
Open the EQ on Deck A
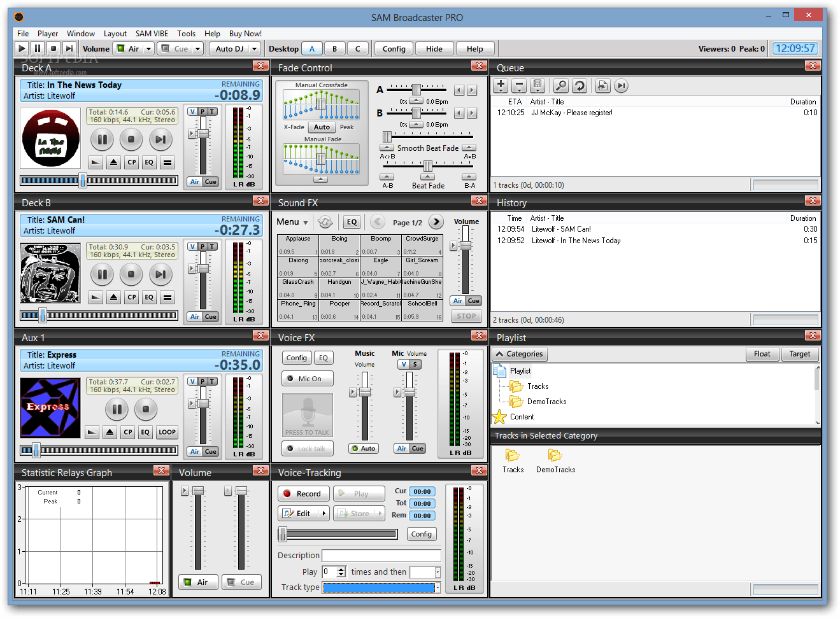pos(149,162)
